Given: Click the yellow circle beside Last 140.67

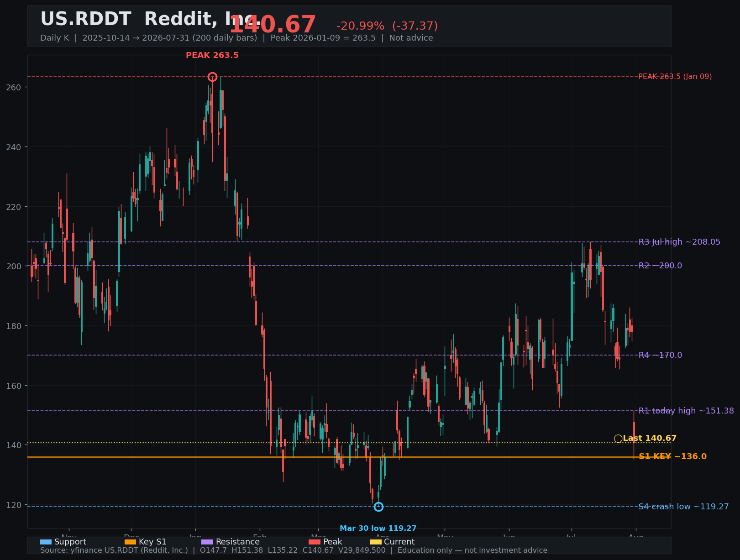Looking at the screenshot, I should click(618, 439).
